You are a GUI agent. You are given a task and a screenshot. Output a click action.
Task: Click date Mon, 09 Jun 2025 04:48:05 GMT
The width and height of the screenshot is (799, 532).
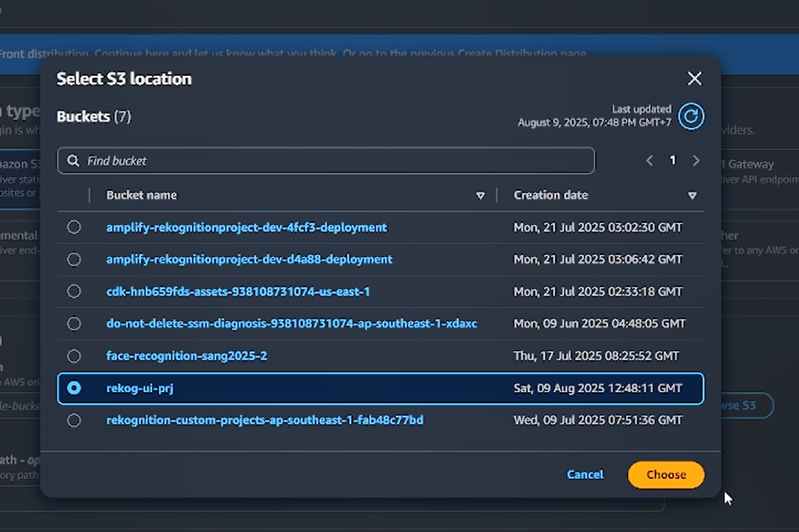(x=600, y=324)
